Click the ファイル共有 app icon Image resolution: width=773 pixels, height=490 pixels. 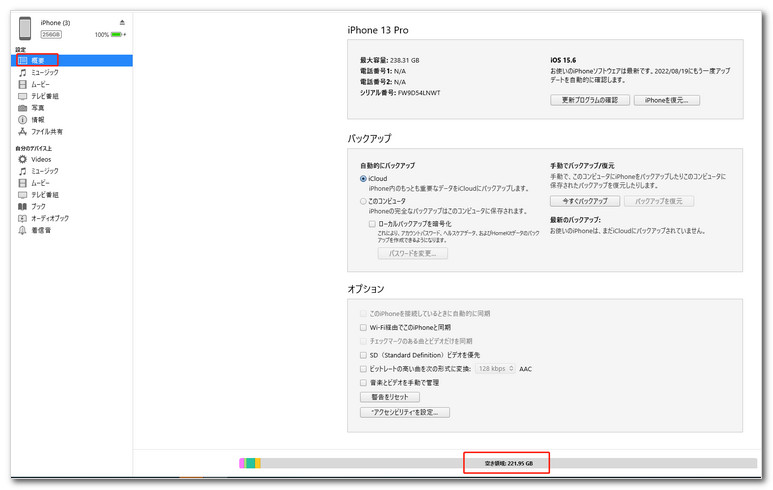click(22, 132)
